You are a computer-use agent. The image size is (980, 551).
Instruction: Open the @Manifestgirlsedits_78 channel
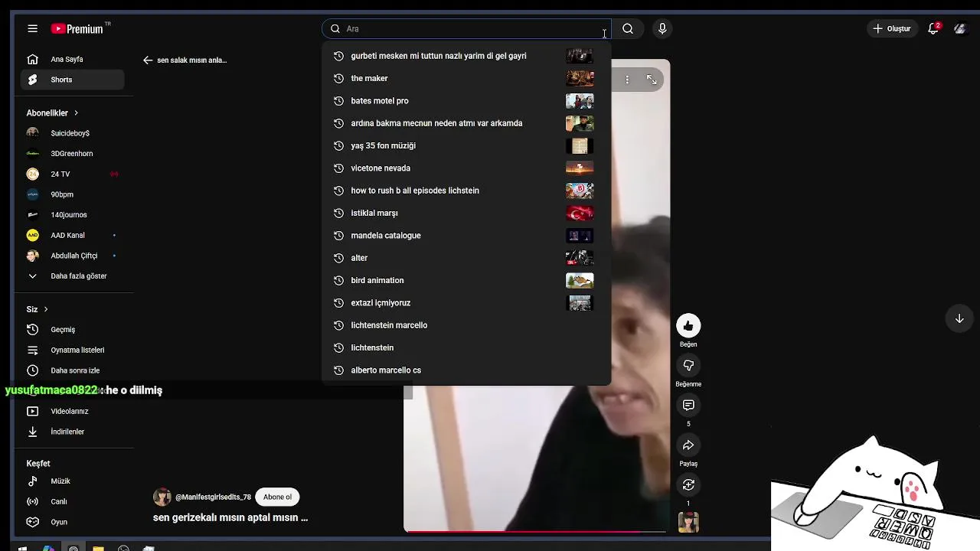pos(213,497)
